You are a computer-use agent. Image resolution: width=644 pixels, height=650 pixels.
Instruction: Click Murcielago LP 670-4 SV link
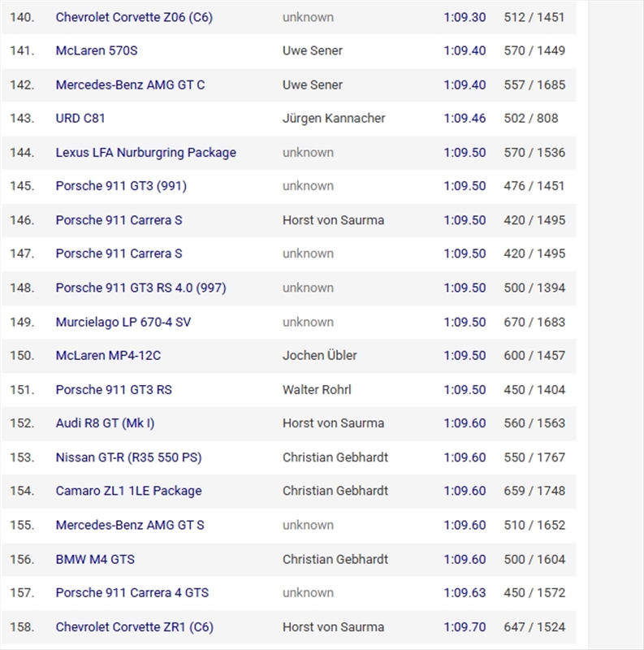[x=123, y=322]
